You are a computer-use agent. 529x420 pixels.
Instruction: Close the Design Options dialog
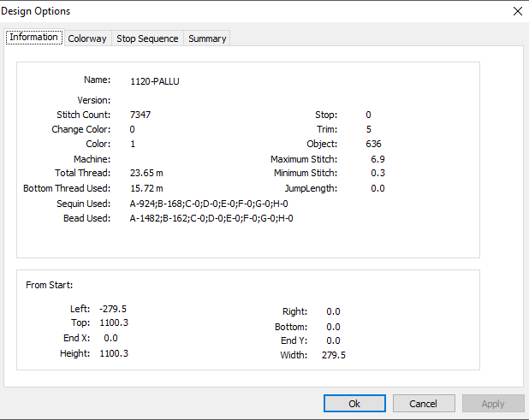click(x=518, y=11)
